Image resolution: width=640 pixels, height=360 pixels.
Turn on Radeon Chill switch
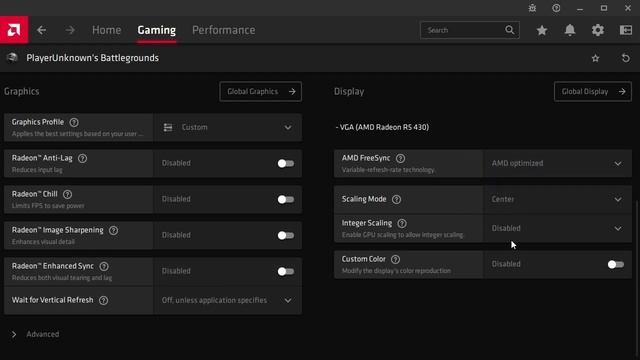[285, 199]
